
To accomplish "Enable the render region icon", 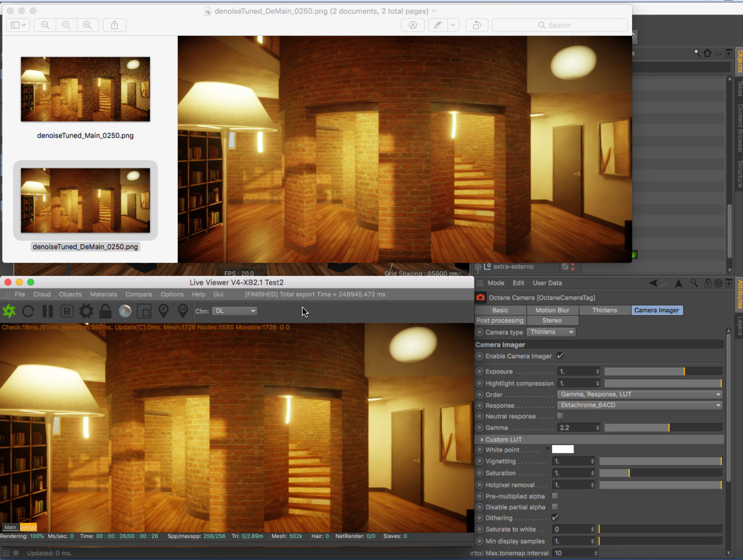I will [x=145, y=311].
